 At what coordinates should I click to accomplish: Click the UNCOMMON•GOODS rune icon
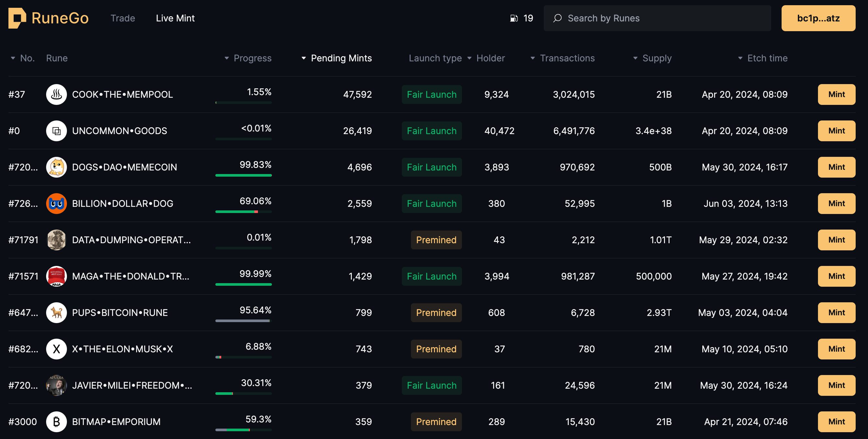[56, 131]
